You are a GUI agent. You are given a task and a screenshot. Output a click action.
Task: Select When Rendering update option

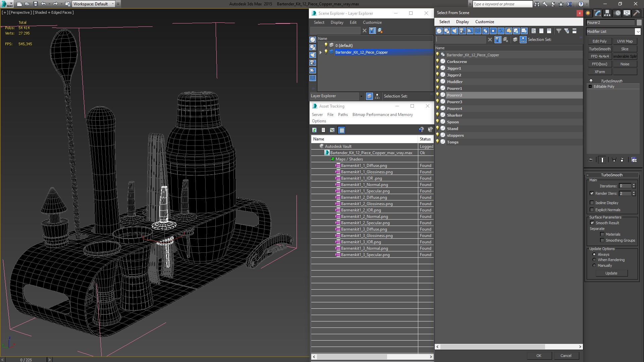pyautogui.click(x=594, y=260)
